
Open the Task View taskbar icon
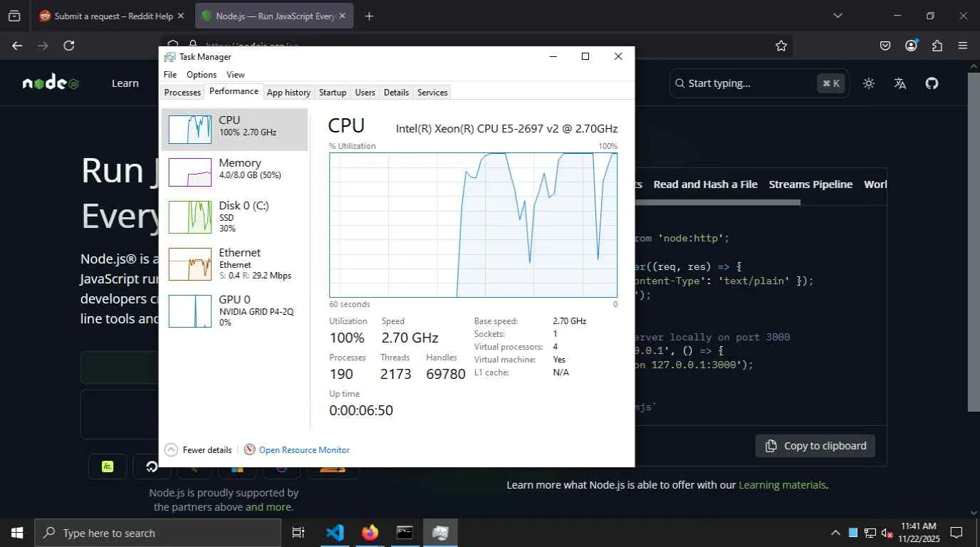pyautogui.click(x=298, y=533)
